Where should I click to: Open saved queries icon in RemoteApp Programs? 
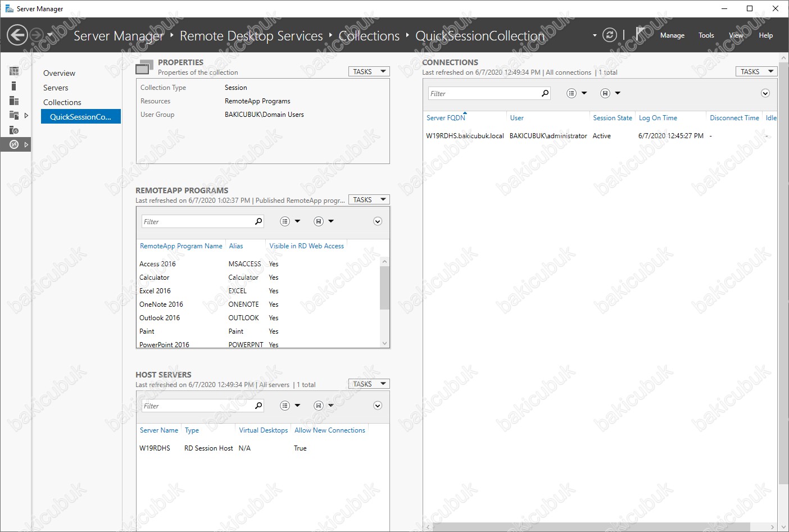click(319, 221)
